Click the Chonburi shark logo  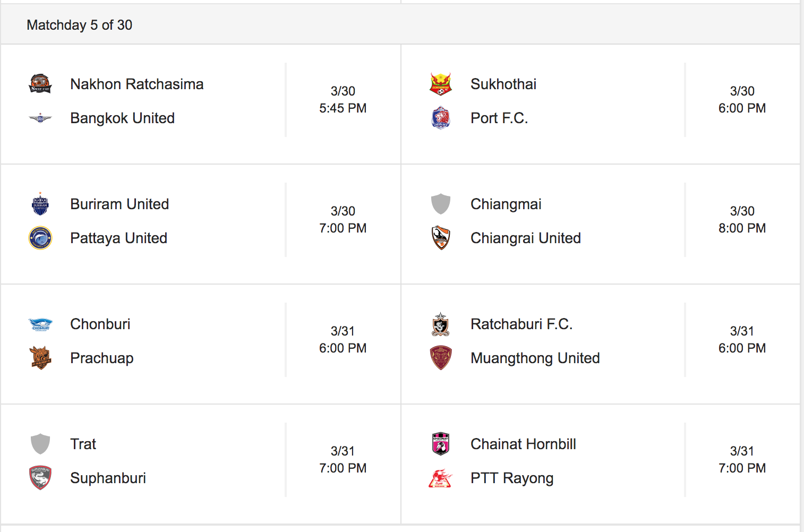pos(40,324)
